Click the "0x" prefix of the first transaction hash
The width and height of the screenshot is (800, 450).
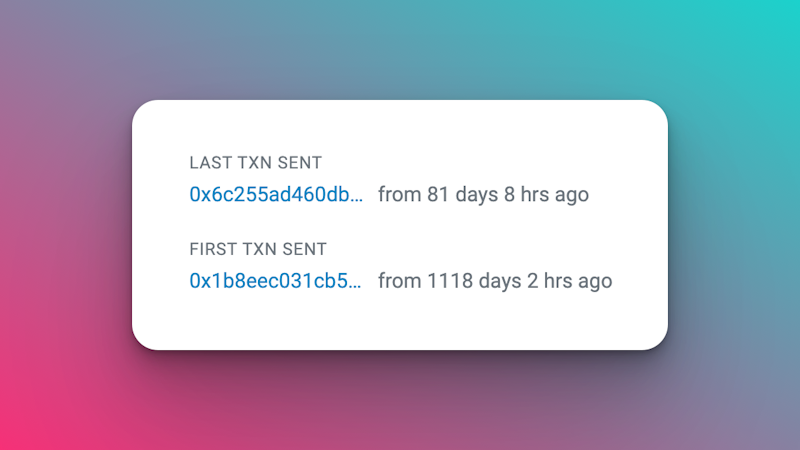click(201, 281)
